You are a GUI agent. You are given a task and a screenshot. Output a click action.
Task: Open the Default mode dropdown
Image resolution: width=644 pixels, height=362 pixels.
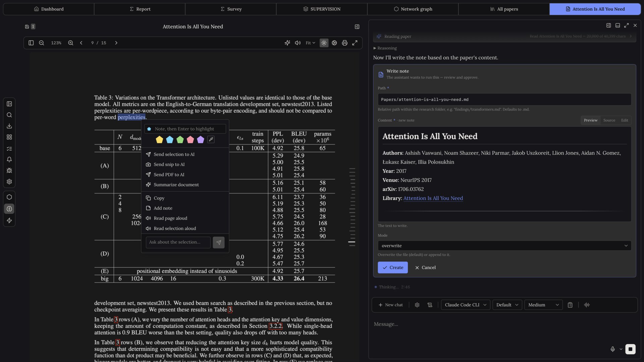[x=507, y=305]
